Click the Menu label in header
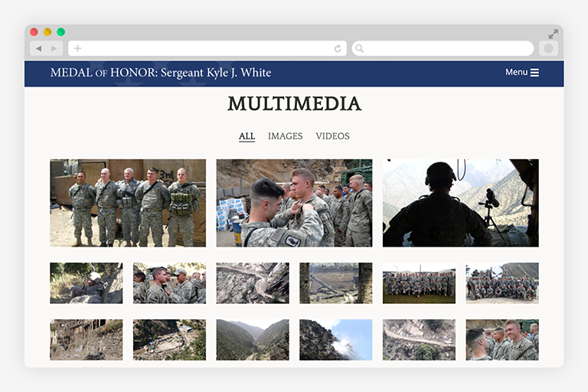 click(x=516, y=72)
